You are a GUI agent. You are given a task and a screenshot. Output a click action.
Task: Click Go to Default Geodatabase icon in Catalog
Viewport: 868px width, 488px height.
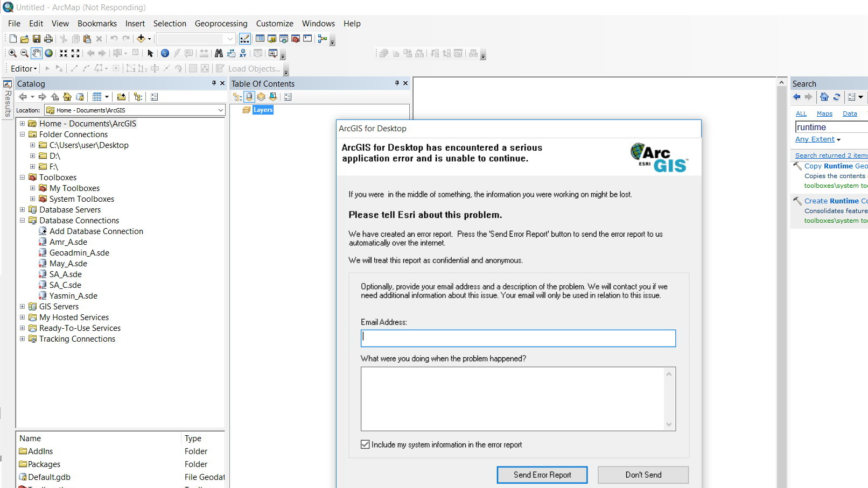click(80, 97)
